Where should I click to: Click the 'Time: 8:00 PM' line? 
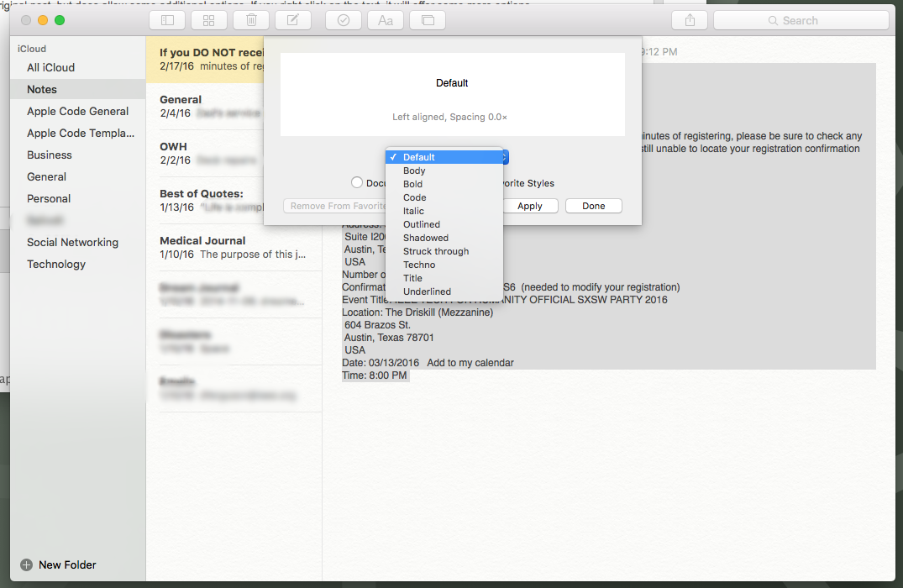375,375
